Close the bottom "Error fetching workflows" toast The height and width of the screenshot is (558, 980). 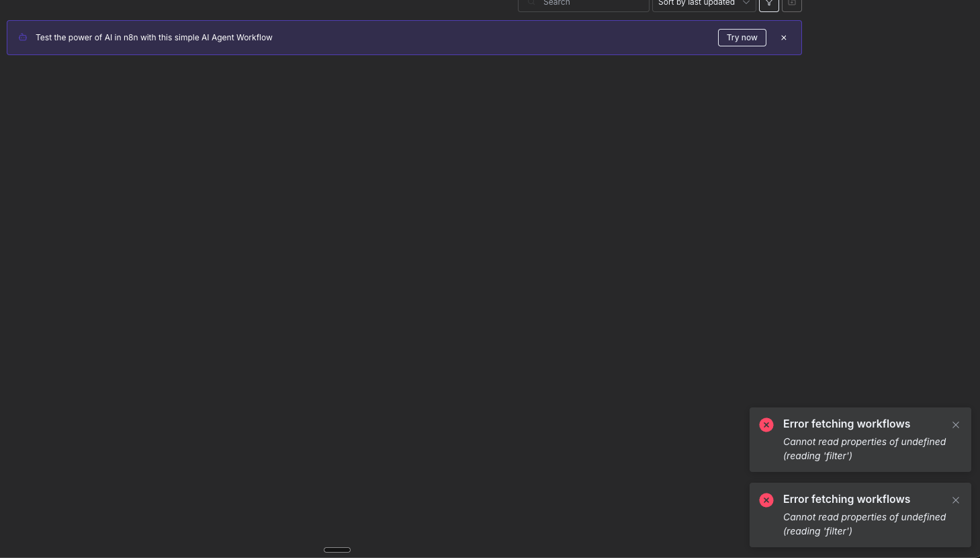point(955,500)
